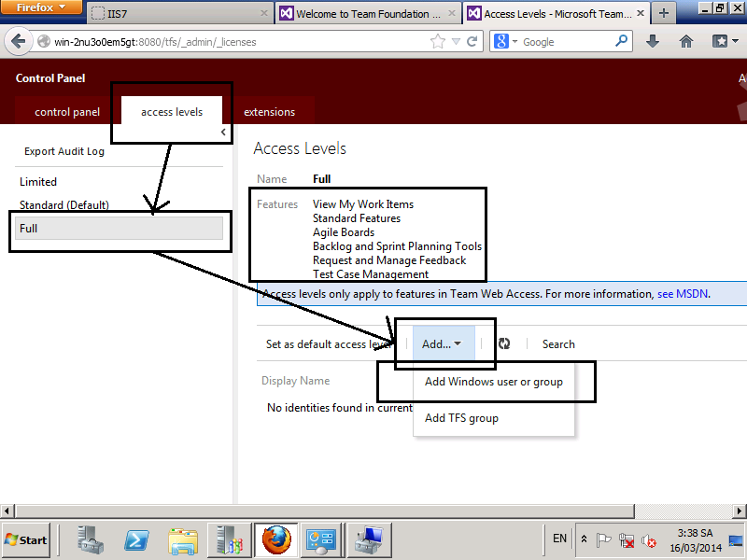Open Windows Explorer folder icon
The width and height of the screenshot is (747, 560).
coord(182,540)
